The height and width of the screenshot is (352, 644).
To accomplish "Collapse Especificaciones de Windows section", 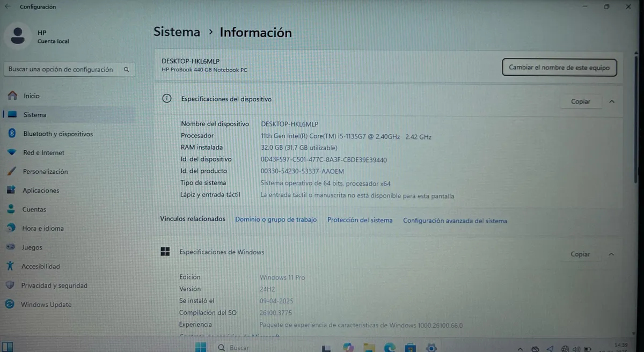I will [612, 254].
